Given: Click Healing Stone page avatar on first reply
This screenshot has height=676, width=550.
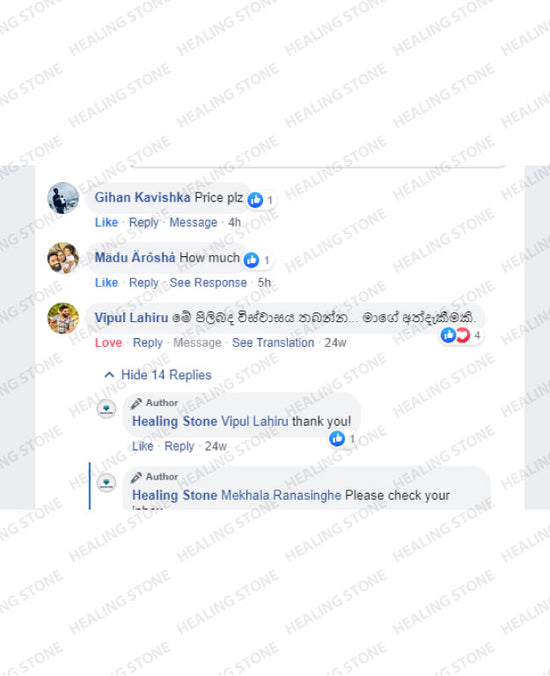Looking at the screenshot, I should point(106,408).
